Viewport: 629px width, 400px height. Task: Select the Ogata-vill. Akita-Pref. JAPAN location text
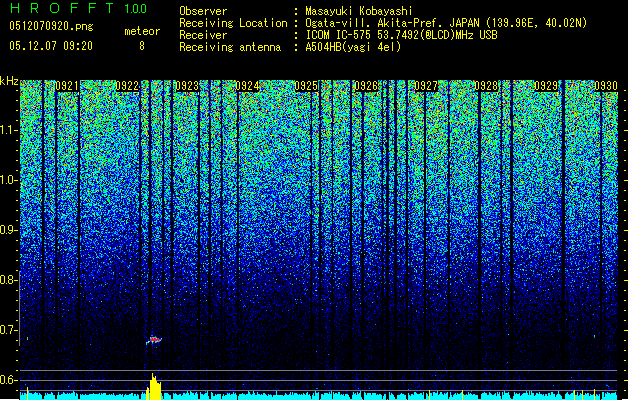tap(446, 23)
